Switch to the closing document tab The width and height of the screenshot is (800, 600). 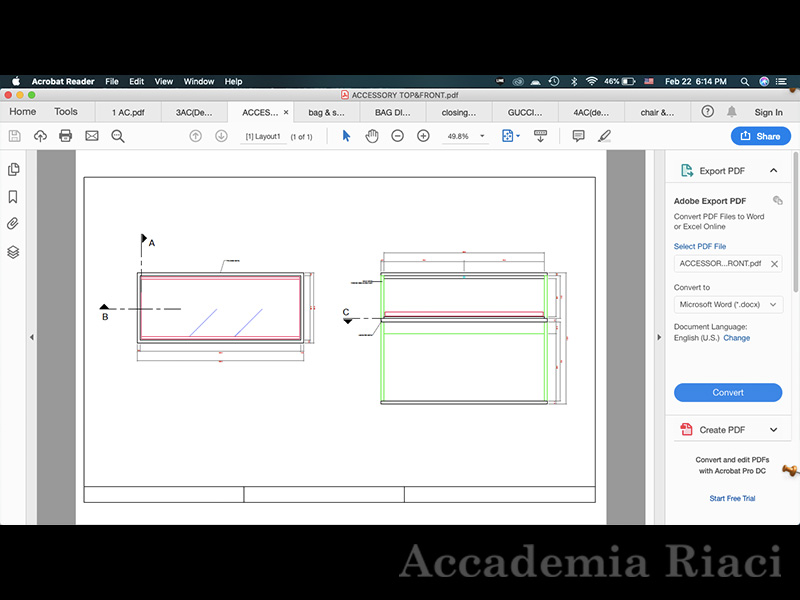click(459, 112)
